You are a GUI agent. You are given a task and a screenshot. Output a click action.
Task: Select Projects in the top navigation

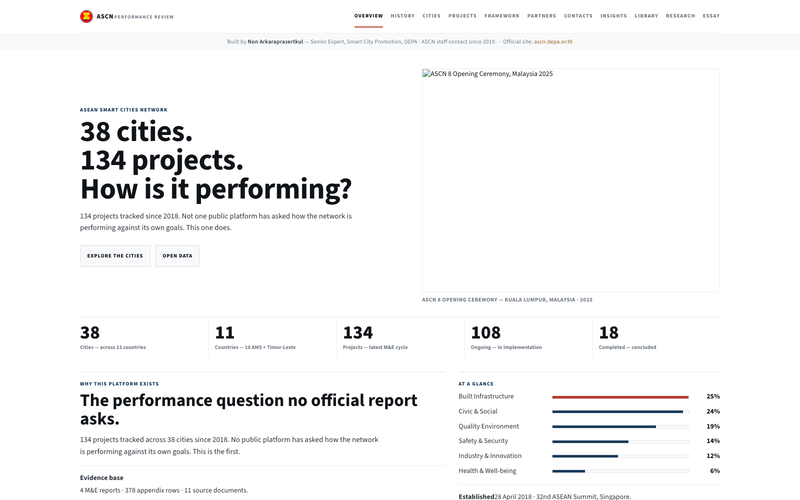click(462, 16)
